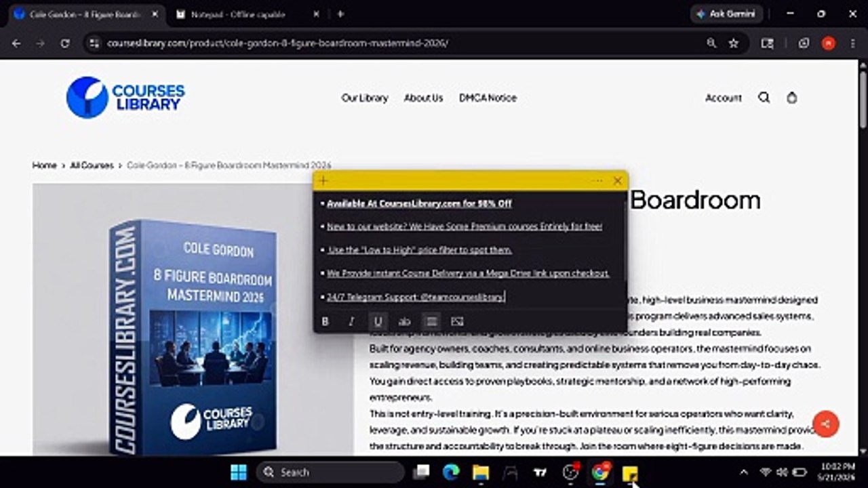The height and width of the screenshot is (488, 868).
Task: Open a new browser tab
Action: point(340,14)
